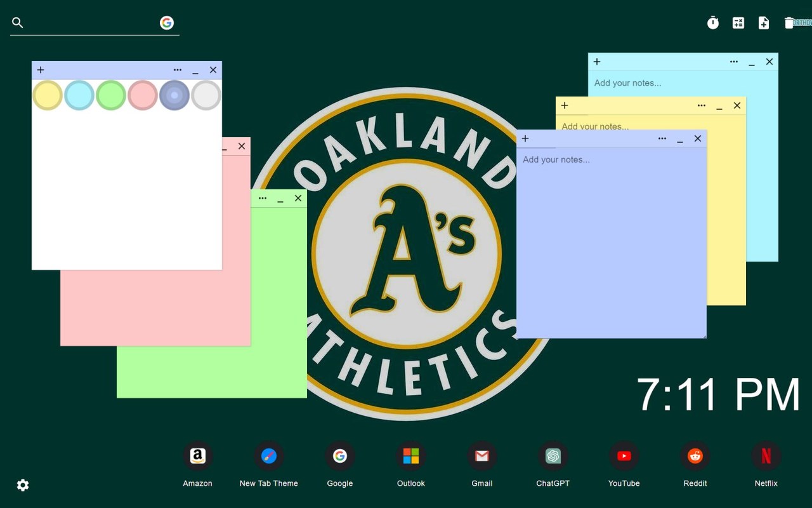This screenshot has width=812, height=508.
Task: Open the Amazon shortcut
Action: [x=198, y=456]
